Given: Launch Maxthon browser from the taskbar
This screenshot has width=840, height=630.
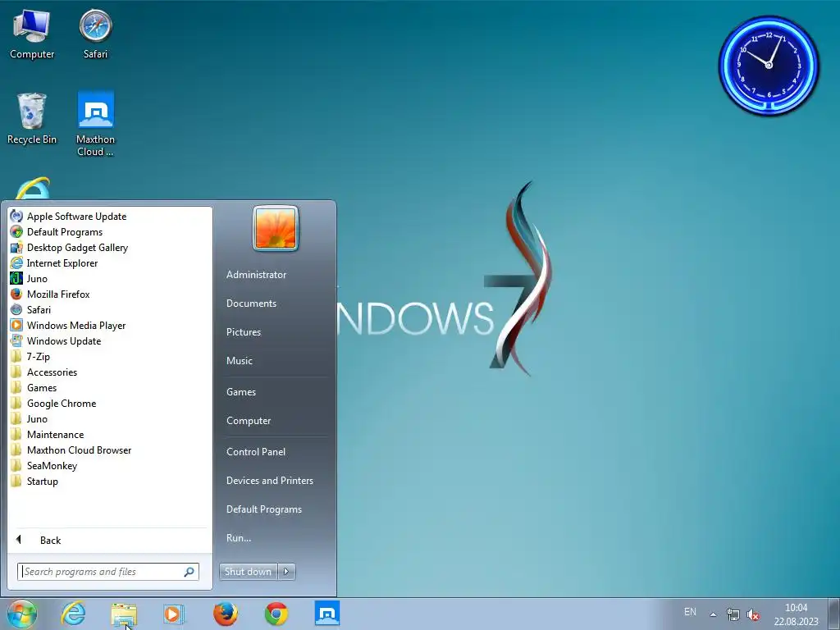Looking at the screenshot, I should click(326, 614).
